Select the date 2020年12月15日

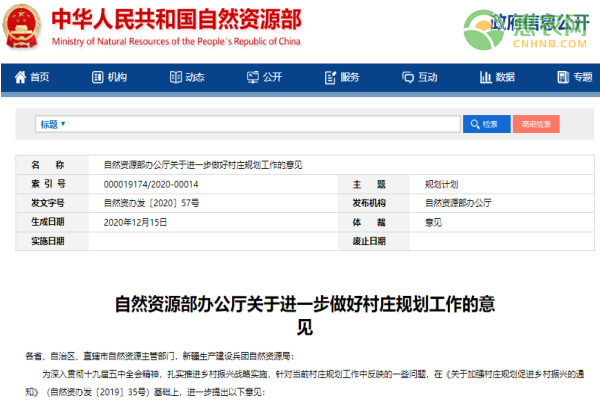coord(135,222)
